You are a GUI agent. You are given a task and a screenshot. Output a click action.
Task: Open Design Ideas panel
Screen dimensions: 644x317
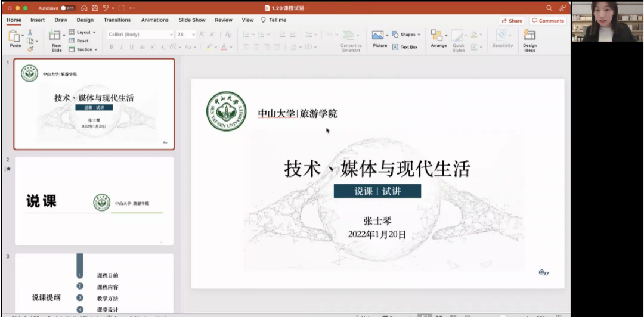click(530, 39)
